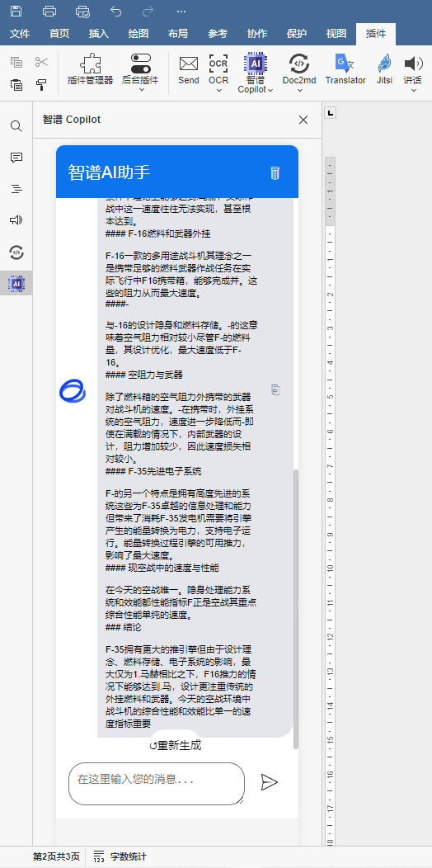Focus the 在这里输入您的消息 message input box
432x868 pixels.
[157, 783]
